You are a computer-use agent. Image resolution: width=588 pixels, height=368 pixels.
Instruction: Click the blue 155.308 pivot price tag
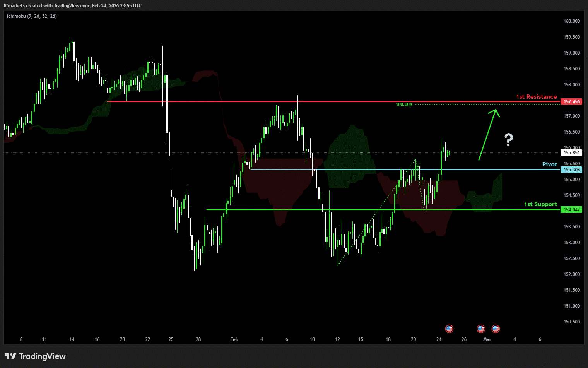pos(571,170)
